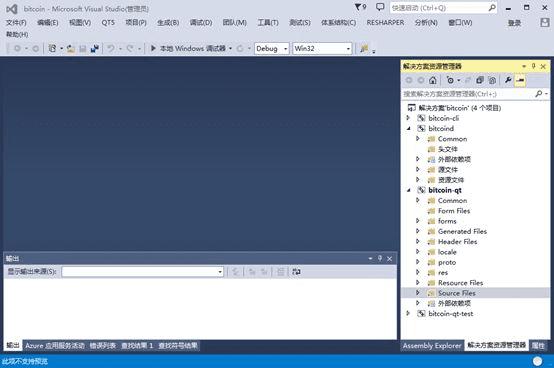This screenshot has height=368, width=554.
Task: Toggle the Solution Explorer auto-hide pin
Action: pyautogui.click(x=534, y=66)
